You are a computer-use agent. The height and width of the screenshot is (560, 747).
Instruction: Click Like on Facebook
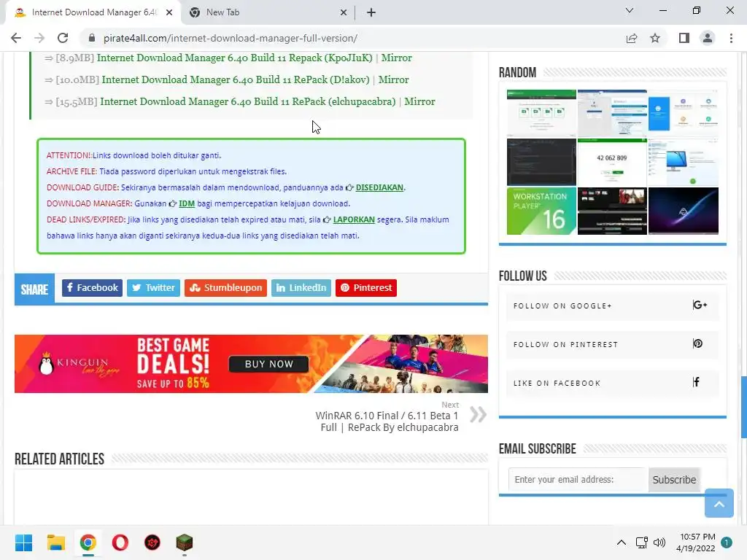(x=612, y=382)
